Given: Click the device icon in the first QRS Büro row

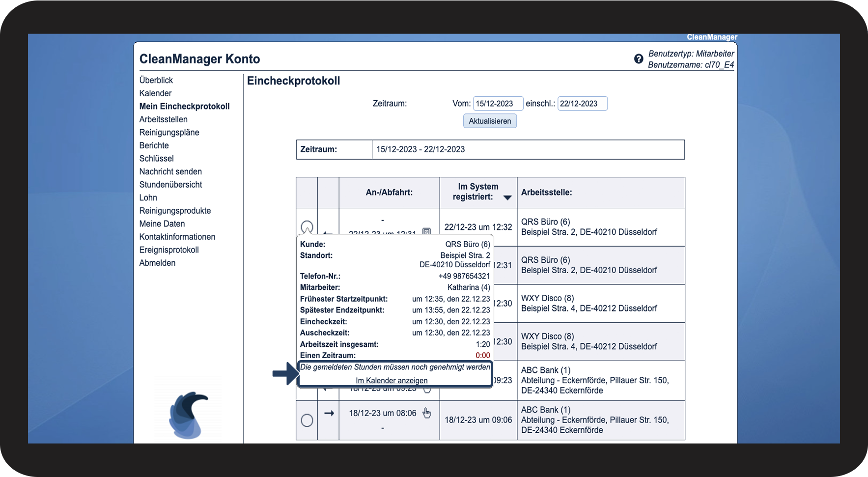Looking at the screenshot, I should (x=426, y=231).
